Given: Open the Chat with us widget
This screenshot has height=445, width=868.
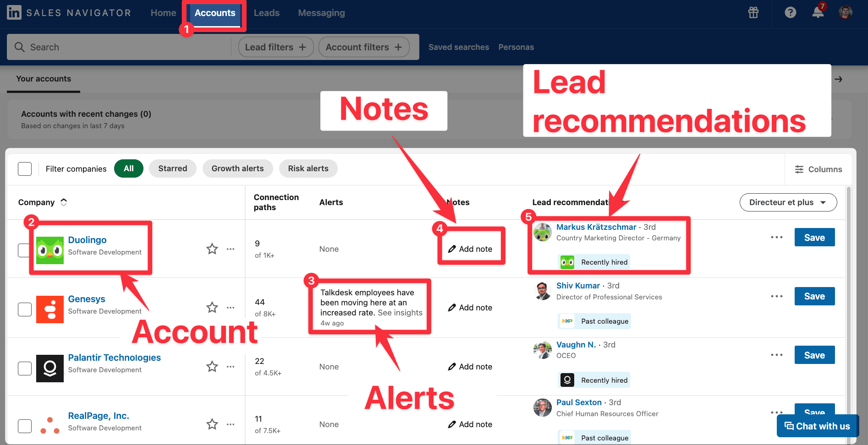Looking at the screenshot, I should (x=818, y=426).
